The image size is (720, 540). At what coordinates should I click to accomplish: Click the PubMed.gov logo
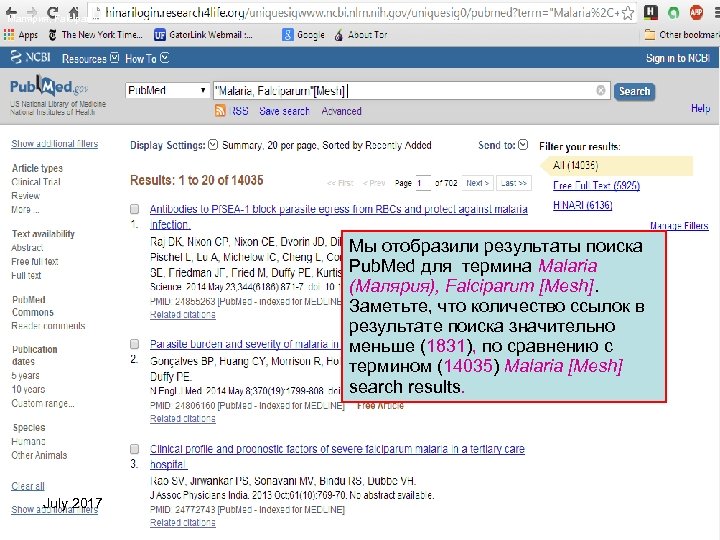coord(49,86)
